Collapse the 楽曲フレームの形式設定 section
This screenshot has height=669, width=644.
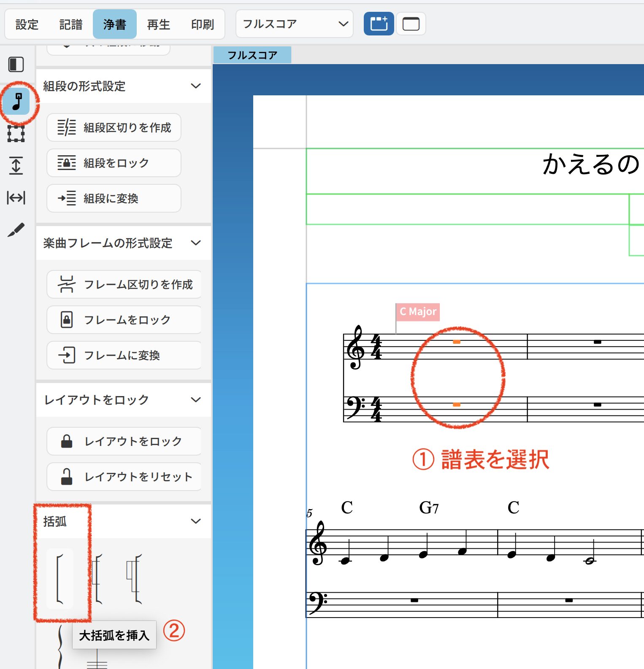(x=195, y=243)
